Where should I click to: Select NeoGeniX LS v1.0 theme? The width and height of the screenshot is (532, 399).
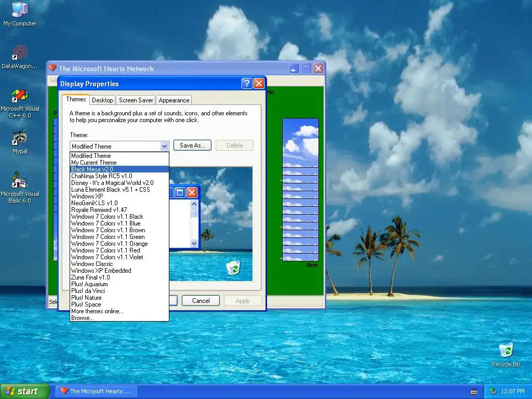[119, 203]
